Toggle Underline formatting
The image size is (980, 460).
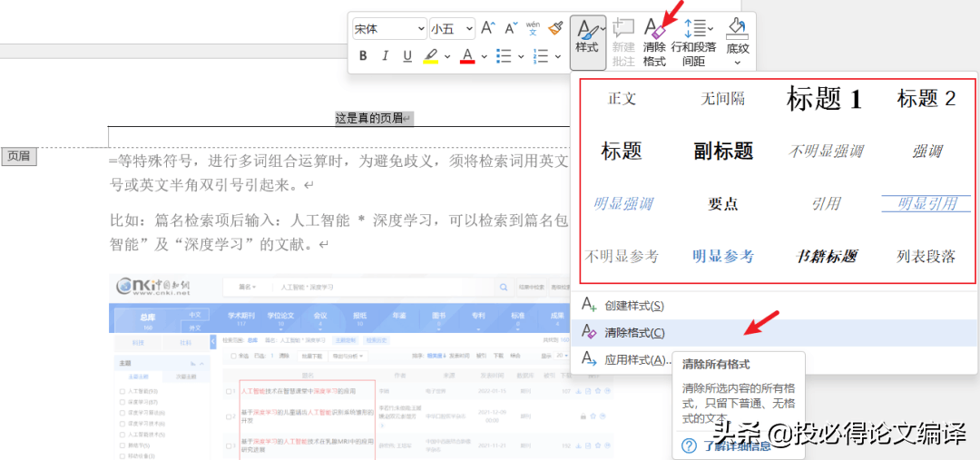tap(407, 56)
